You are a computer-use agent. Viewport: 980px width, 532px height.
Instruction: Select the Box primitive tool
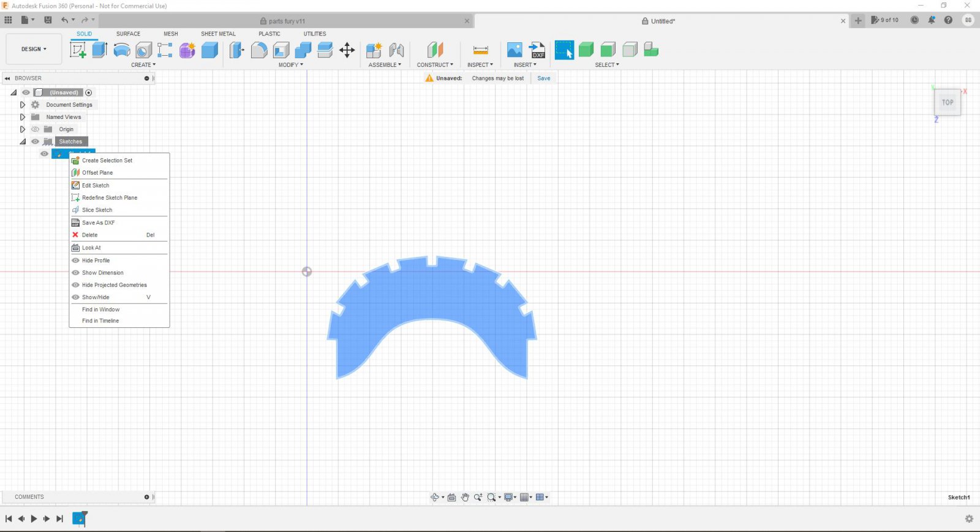pyautogui.click(x=209, y=50)
